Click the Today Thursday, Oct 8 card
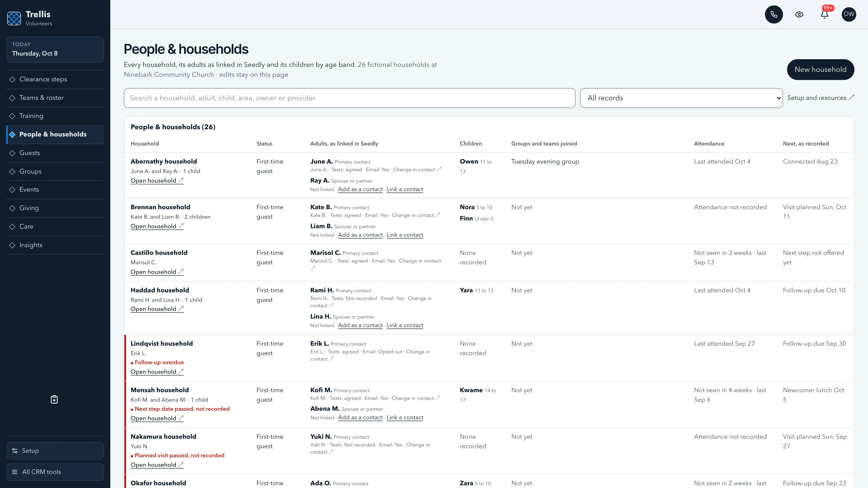Image resolution: width=868 pixels, height=488 pixels. click(55, 49)
